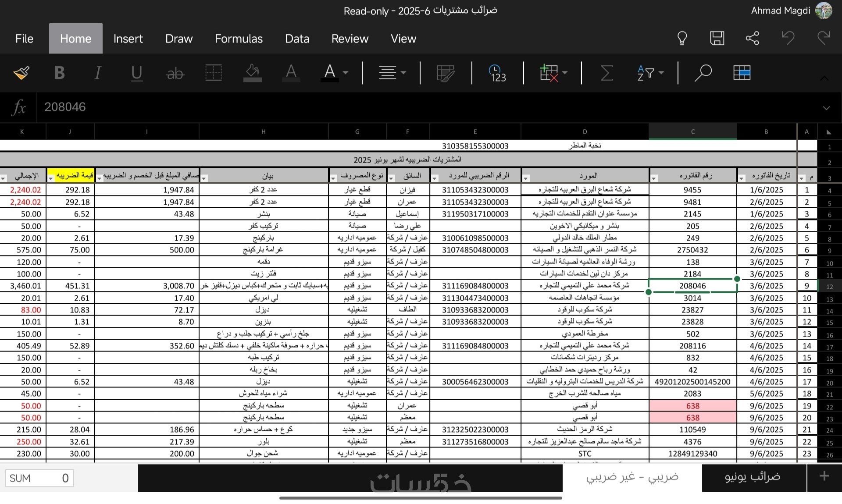
Task: Open the Number Format 123 icon
Action: click(x=497, y=73)
